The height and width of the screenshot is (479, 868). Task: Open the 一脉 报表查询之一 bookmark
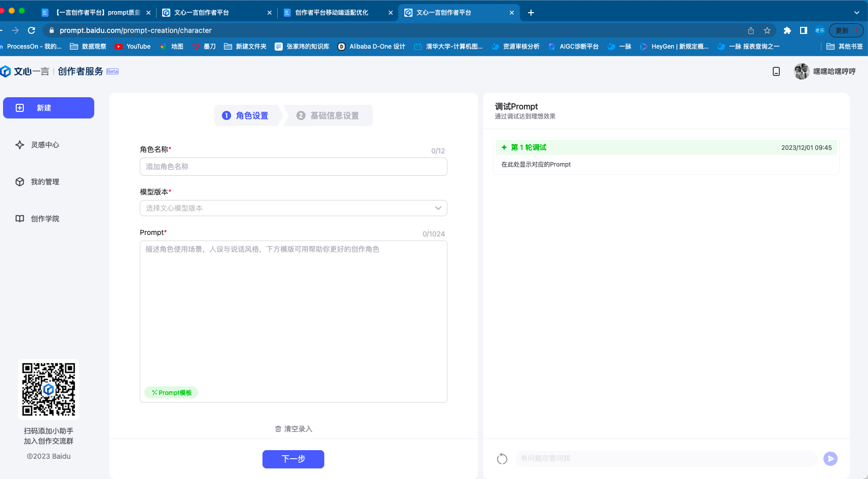pos(748,47)
